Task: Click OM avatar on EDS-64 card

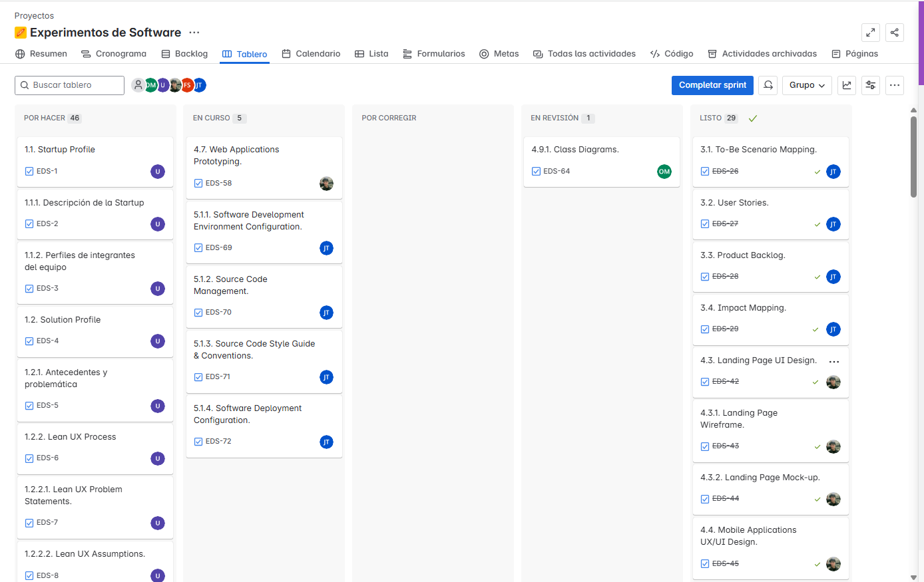Action: (664, 172)
